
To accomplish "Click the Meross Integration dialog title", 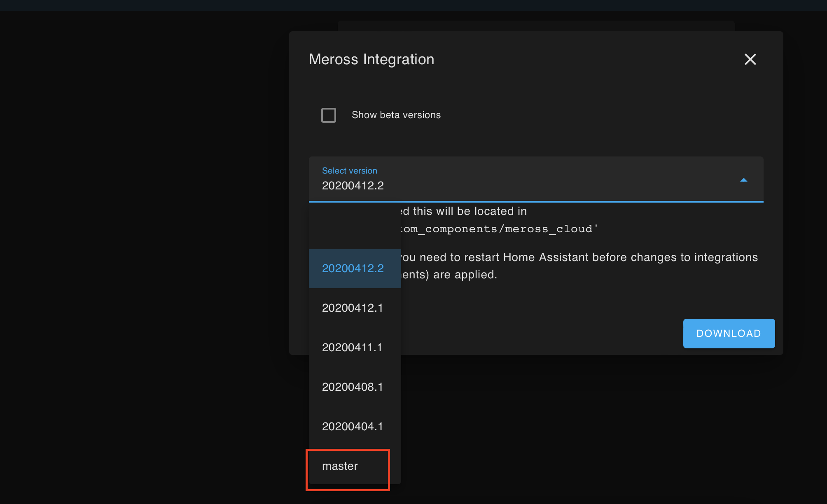I will point(371,59).
